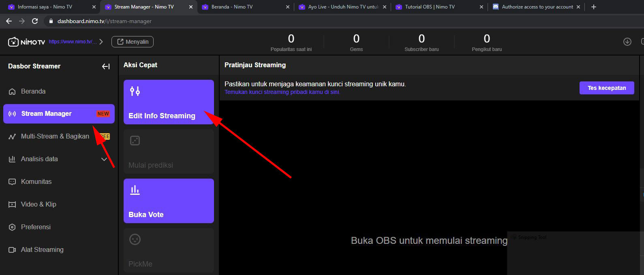This screenshot has height=275, width=644.
Task: Open Multi-Stream & Bagikan menu item
Action: 59,136
